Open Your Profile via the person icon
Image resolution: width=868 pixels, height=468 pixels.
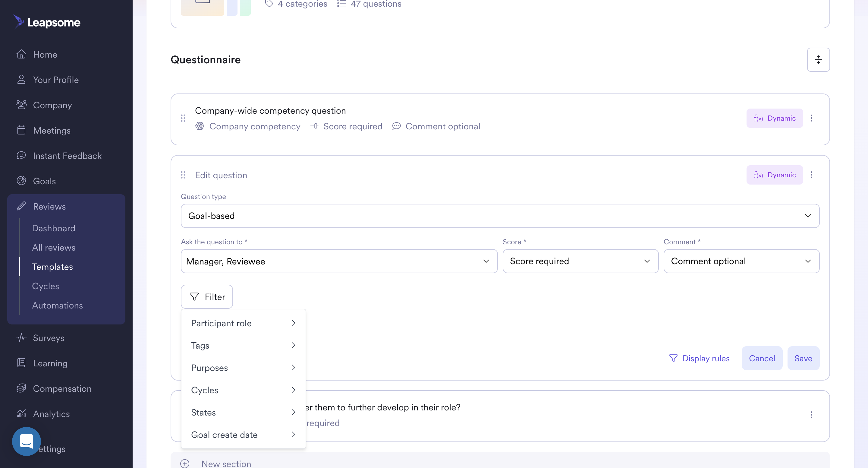tap(21, 80)
